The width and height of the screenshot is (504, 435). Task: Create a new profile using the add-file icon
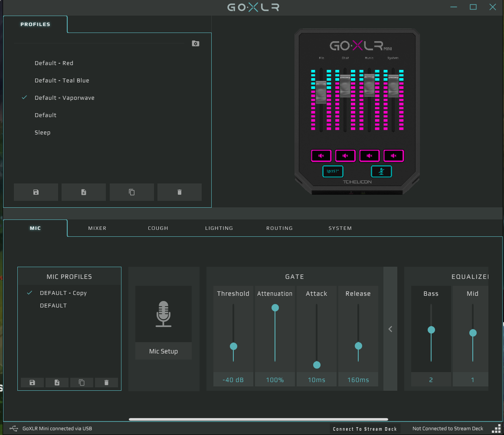84,192
